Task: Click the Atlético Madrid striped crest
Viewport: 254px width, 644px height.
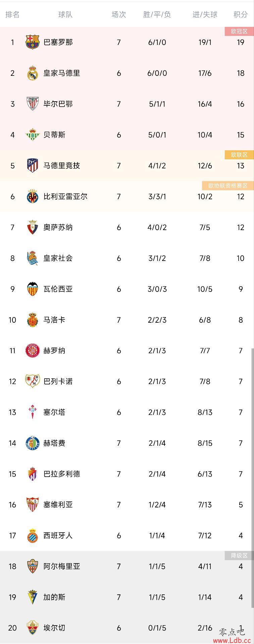Action: (33, 166)
